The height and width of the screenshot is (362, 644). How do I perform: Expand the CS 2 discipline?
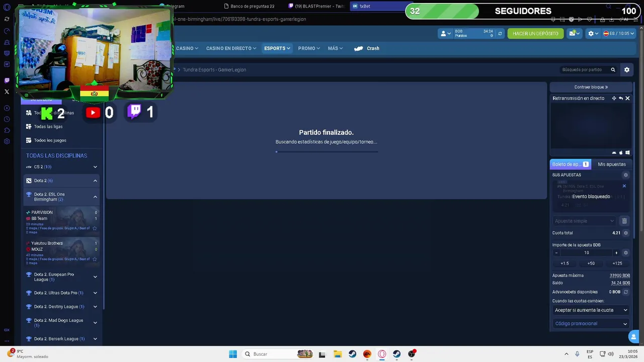pos(61,167)
